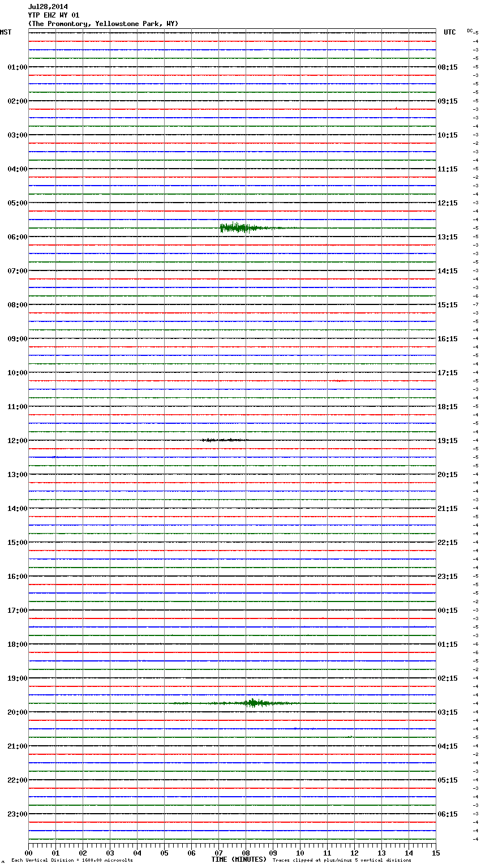The width and height of the screenshot is (481, 868).
Task: Click the 12:15 UTC time label
Action: [448, 203]
